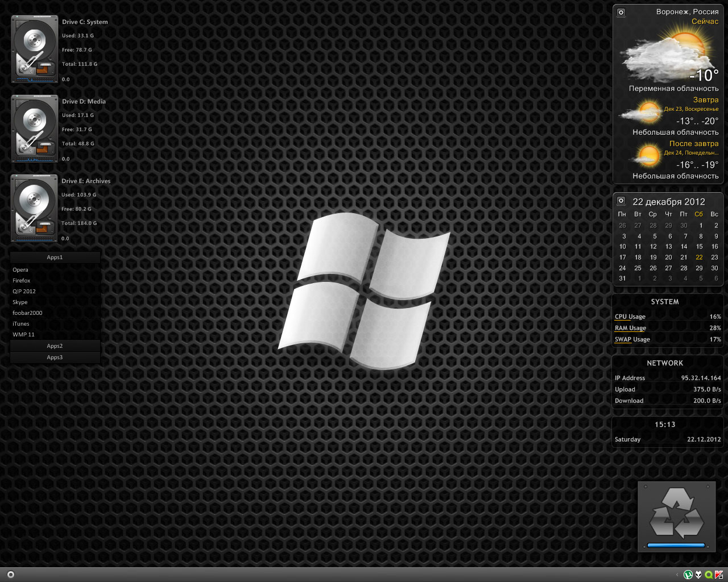The height and width of the screenshot is (582, 728).
Task: Click the green QIP tray icon
Action: coord(709,575)
